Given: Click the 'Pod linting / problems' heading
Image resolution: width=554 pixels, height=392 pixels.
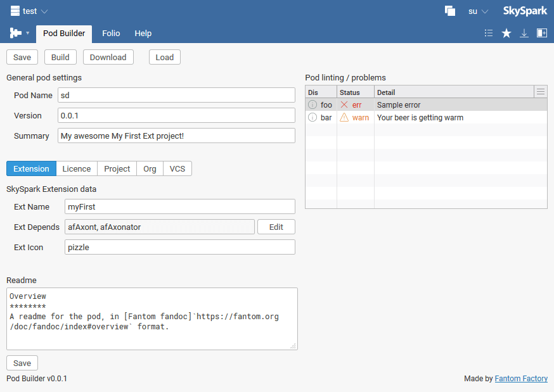Looking at the screenshot, I should click(x=345, y=78).
